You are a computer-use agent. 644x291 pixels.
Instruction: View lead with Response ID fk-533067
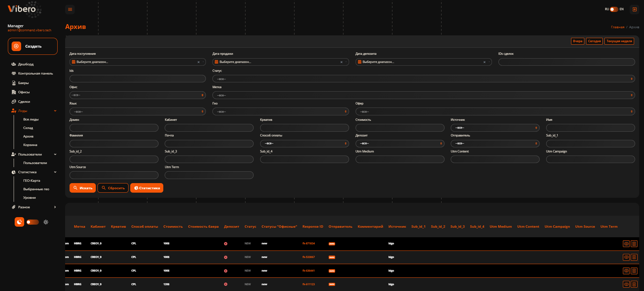(x=626, y=257)
